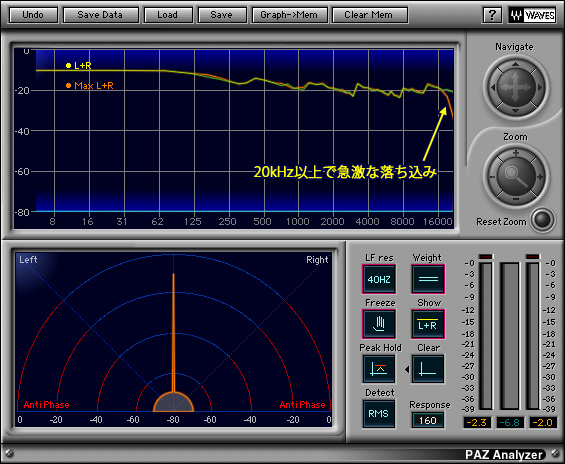Click the Clear peak graph icon
The image size is (565, 464).
[428, 369]
